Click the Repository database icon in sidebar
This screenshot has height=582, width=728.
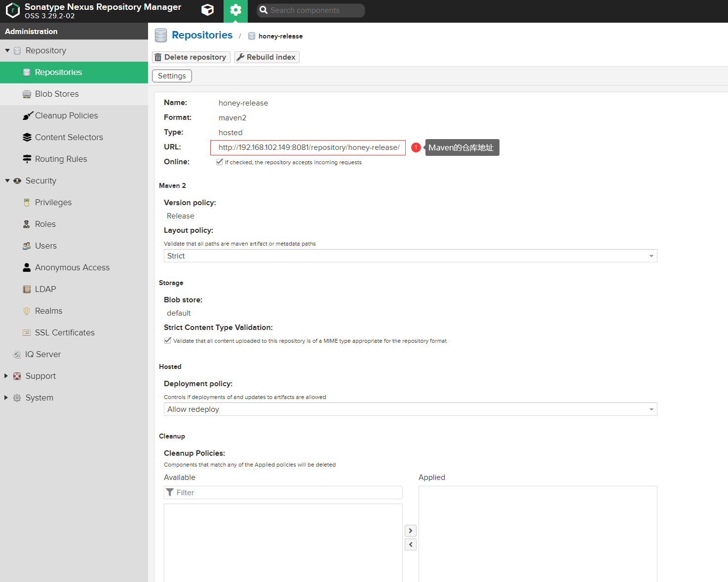point(17,50)
